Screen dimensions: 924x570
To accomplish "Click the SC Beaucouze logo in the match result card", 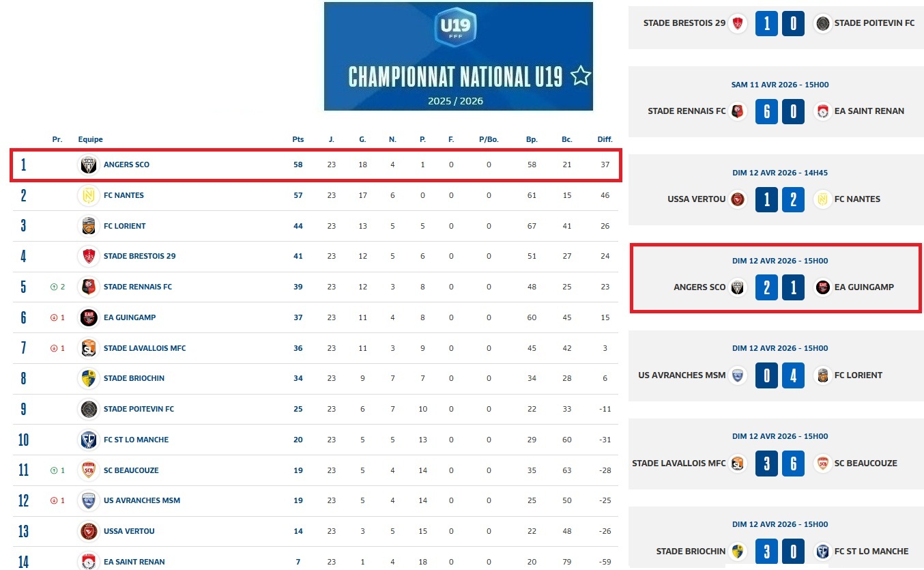I will pos(823,464).
